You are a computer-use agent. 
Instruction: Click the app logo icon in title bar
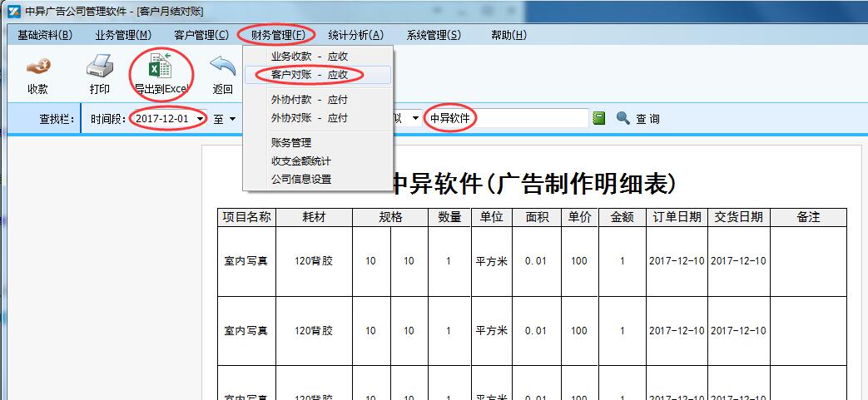point(14,11)
